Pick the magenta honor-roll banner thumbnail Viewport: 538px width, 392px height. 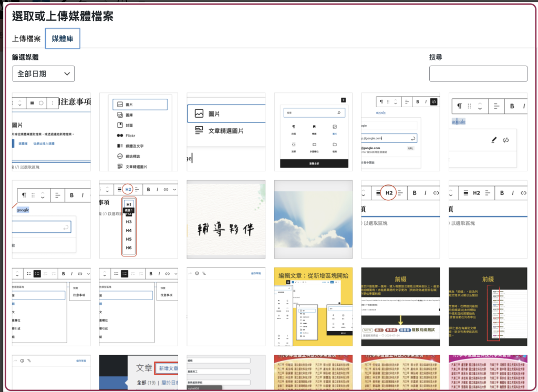488,373
